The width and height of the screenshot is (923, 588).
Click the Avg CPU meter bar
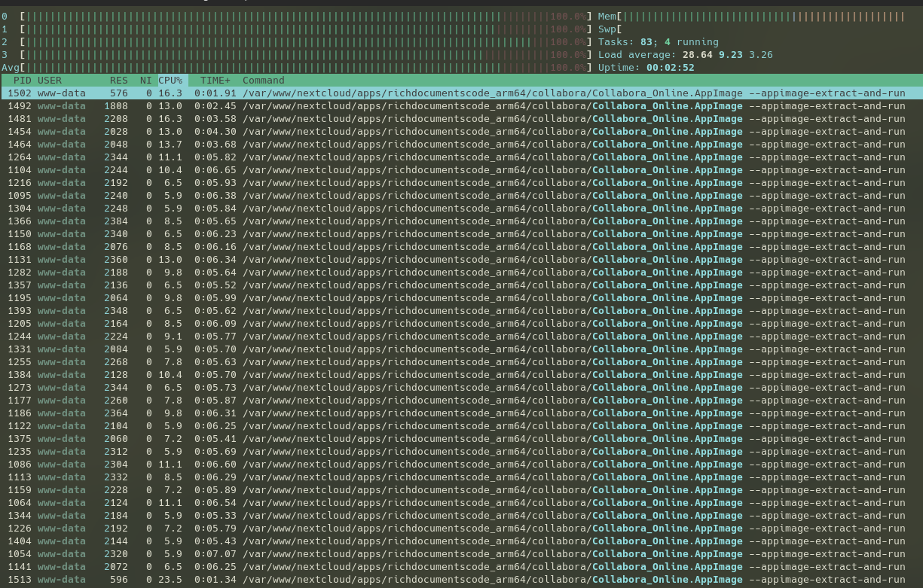(301, 67)
